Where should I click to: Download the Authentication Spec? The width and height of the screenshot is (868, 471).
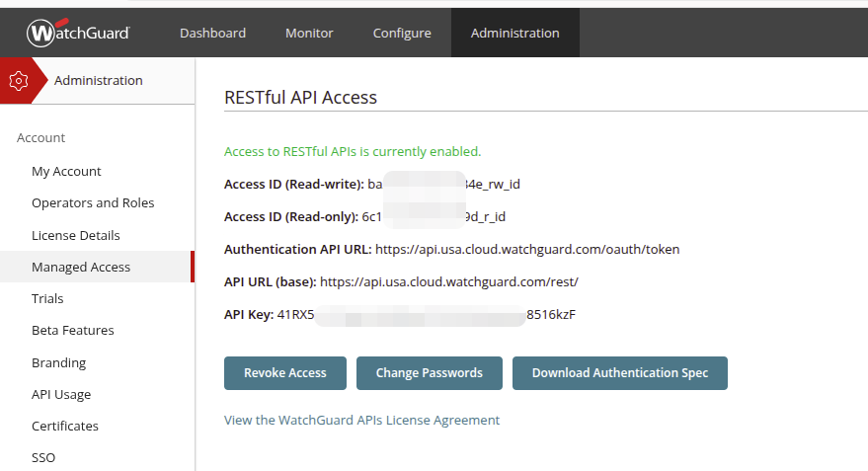(619, 373)
